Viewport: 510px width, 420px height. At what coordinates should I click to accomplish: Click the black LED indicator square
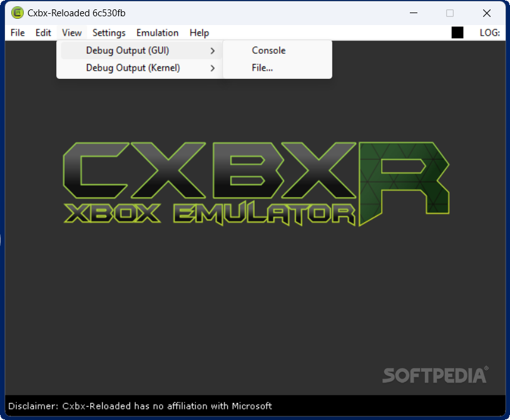click(x=457, y=33)
